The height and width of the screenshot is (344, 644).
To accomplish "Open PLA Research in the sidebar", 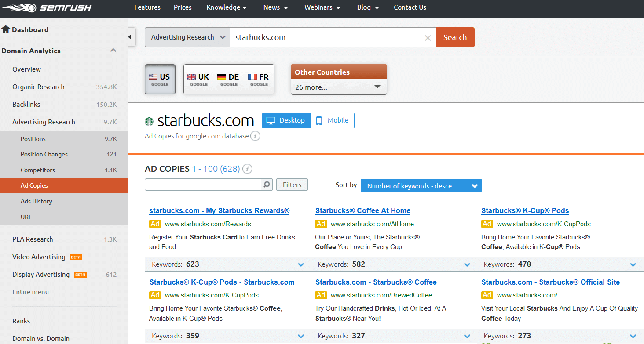I will [33, 239].
